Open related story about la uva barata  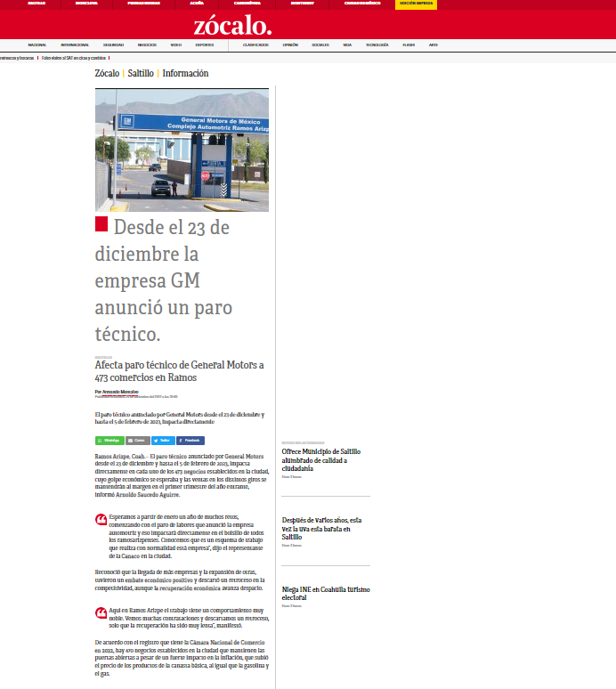click(321, 528)
